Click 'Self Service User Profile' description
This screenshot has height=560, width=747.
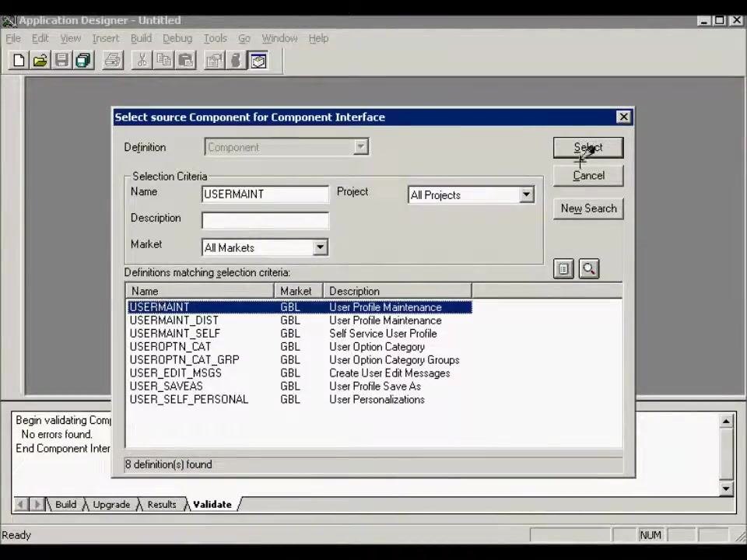click(383, 334)
